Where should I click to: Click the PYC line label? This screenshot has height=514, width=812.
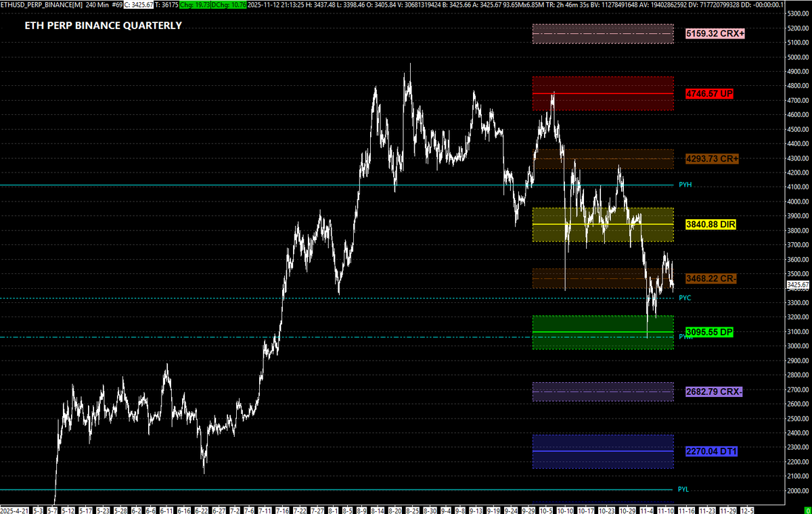[x=685, y=298]
